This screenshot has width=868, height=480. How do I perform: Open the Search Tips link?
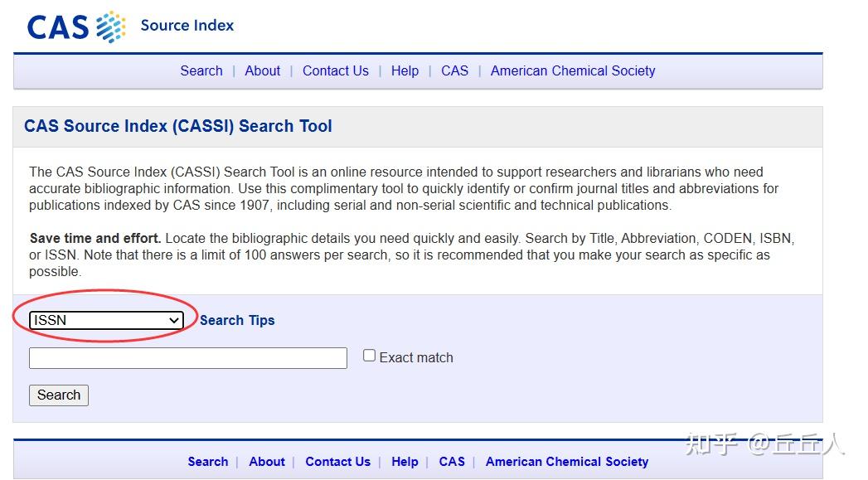point(237,320)
